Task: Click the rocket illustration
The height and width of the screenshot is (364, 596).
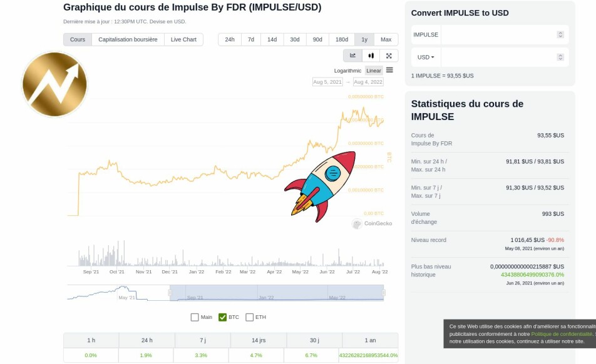Action: tap(320, 186)
